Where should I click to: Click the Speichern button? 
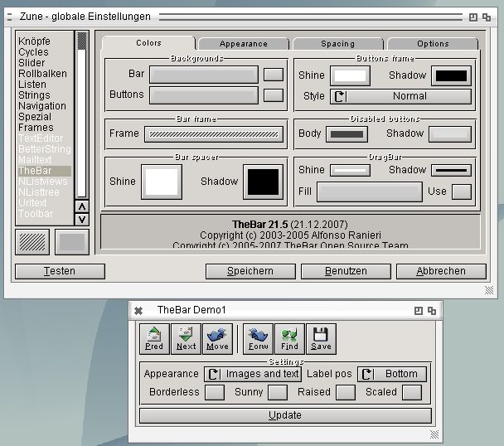pyautogui.click(x=250, y=271)
